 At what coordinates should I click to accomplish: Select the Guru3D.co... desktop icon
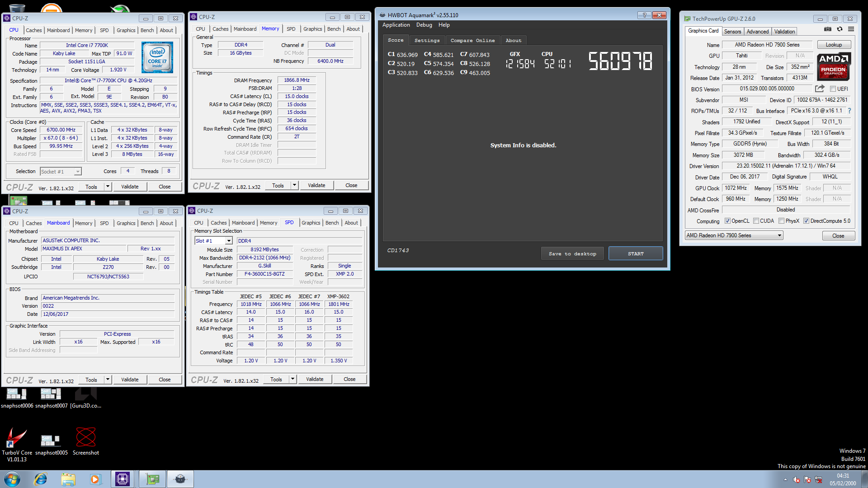[86, 398]
